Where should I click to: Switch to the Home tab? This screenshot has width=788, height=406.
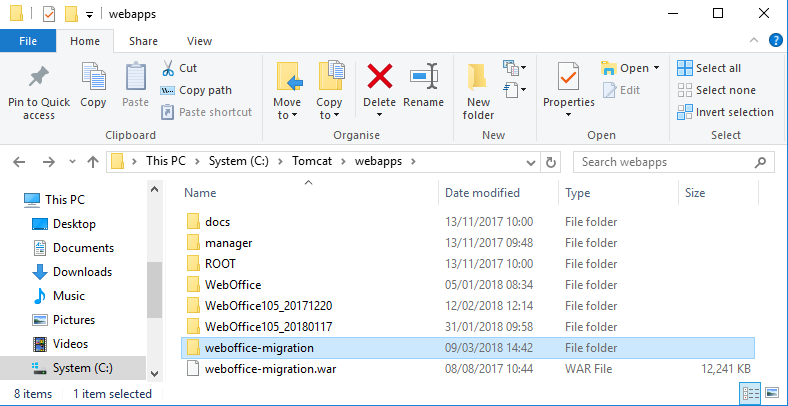(x=85, y=41)
